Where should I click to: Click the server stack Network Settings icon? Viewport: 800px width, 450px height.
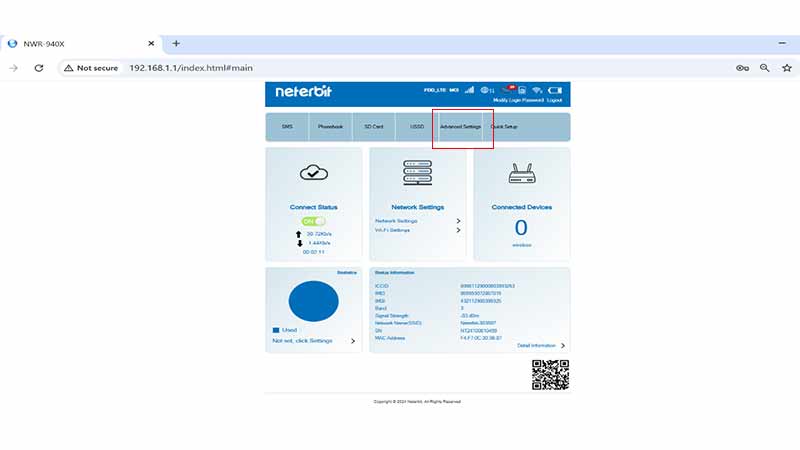click(x=417, y=173)
